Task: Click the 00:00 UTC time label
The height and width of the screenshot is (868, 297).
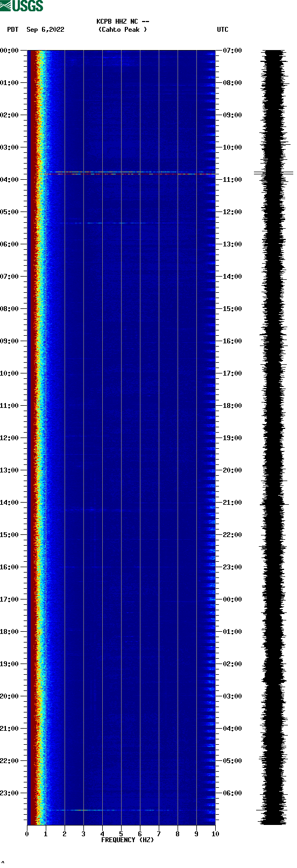Action: click(x=232, y=599)
